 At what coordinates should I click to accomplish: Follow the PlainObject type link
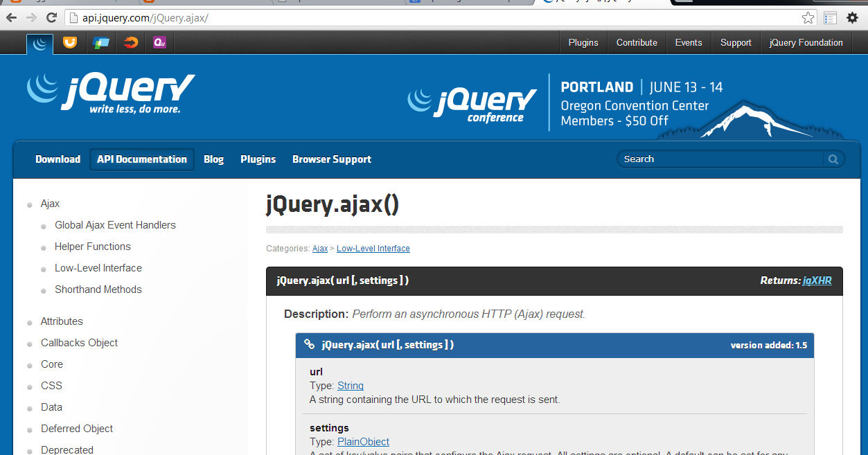pos(364,442)
